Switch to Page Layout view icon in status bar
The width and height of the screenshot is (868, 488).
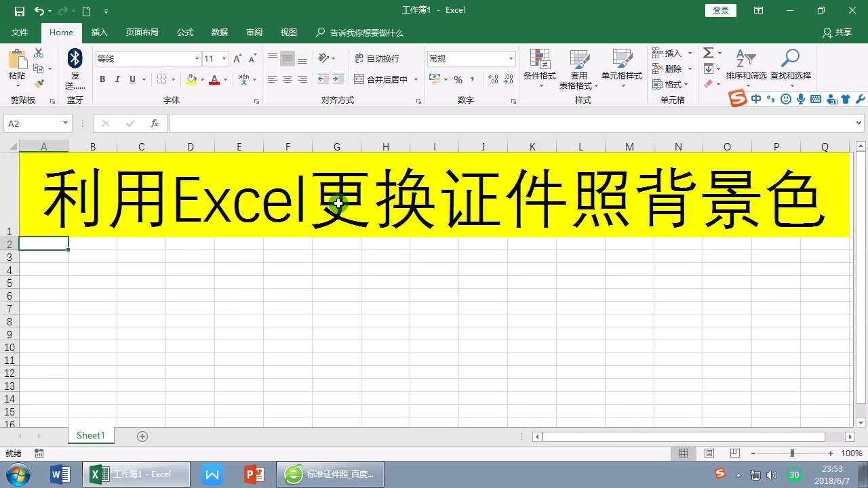point(709,453)
